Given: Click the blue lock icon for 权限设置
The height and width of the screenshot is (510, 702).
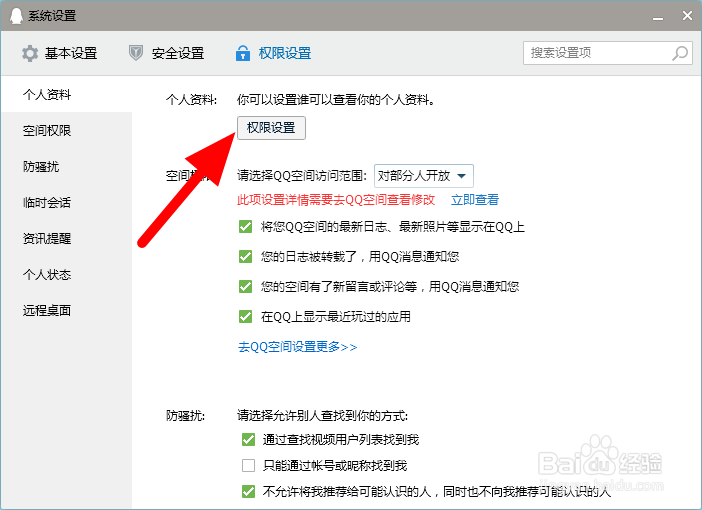Looking at the screenshot, I should pos(243,53).
